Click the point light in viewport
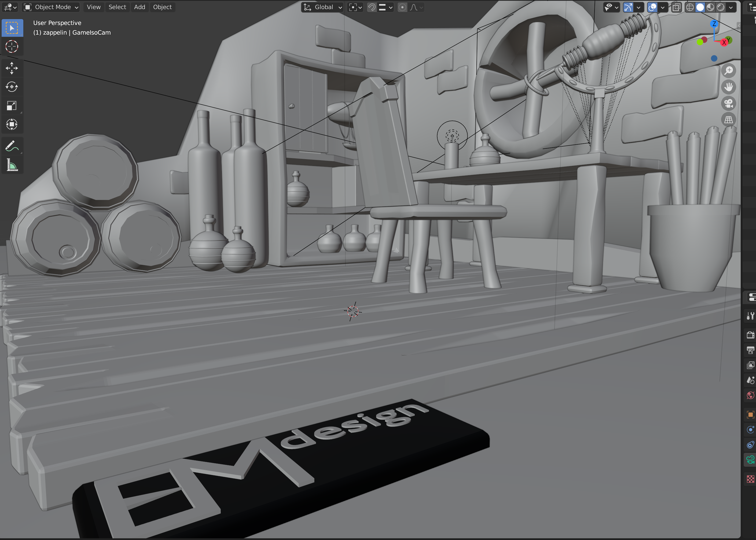The image size is (756, 540). coord(452,136)
